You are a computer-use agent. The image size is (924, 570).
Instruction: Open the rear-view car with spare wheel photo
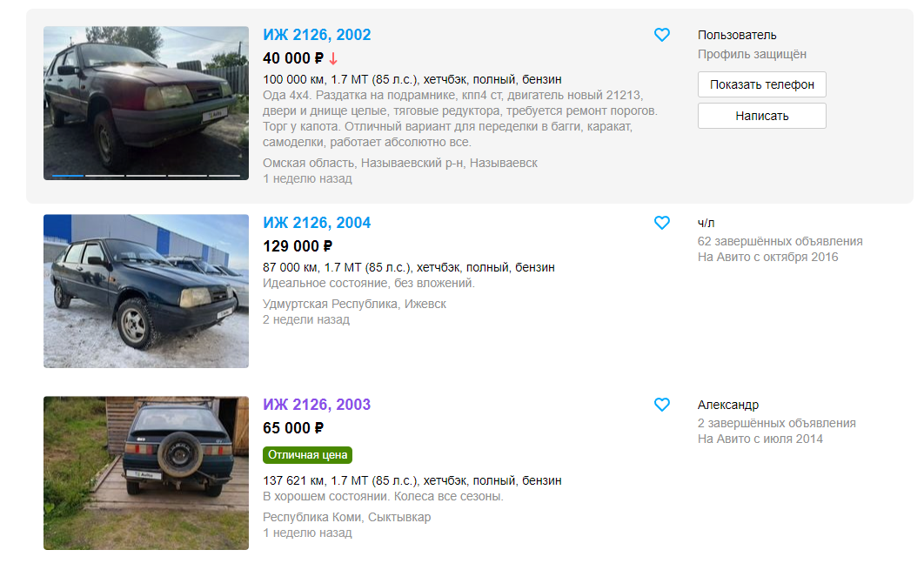point(146,473)
